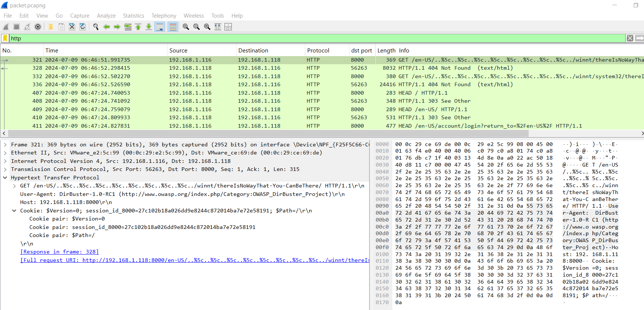This screenshot has width=644, height=310.
Task: Click the find packet magnifier icon
Action: 96,27
